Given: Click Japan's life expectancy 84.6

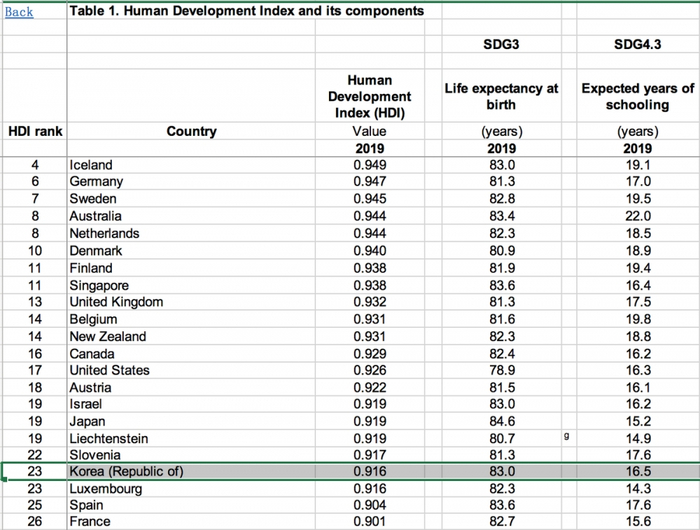Looking at the screenshot, I should [x=500, y=421].
